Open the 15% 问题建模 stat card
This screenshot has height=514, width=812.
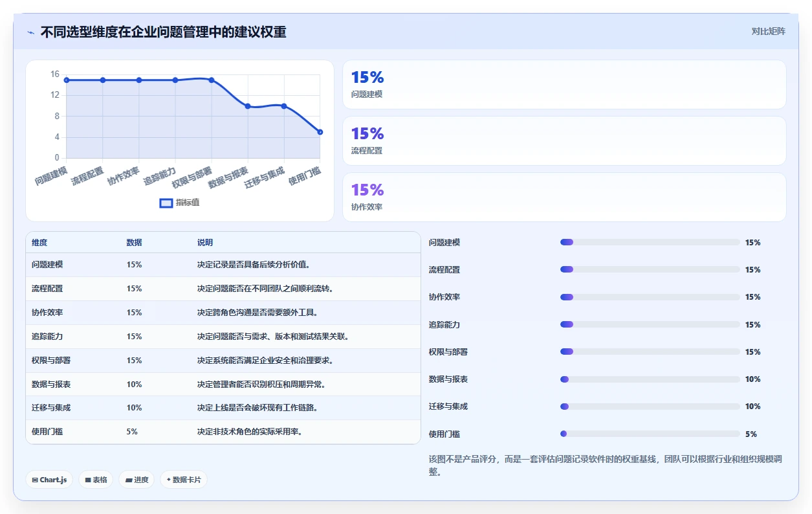coord(564,84)
